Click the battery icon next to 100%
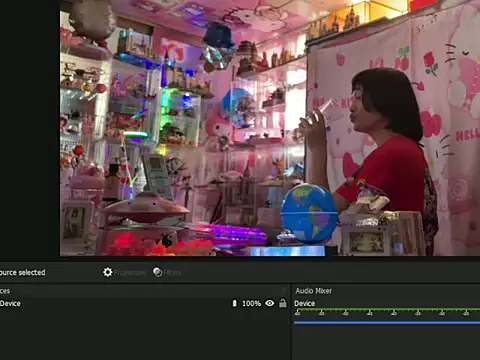 click(x=234, y=303)
